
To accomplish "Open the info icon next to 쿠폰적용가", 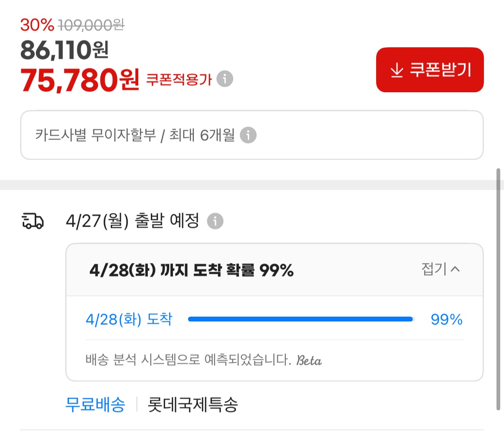I will pyautogui.click(x=225, y=78).
